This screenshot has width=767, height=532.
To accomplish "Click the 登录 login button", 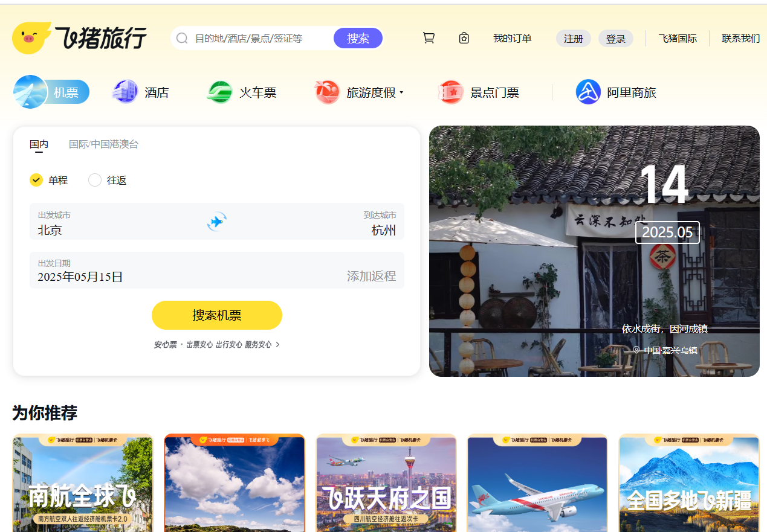I will (x=616, y=39).
